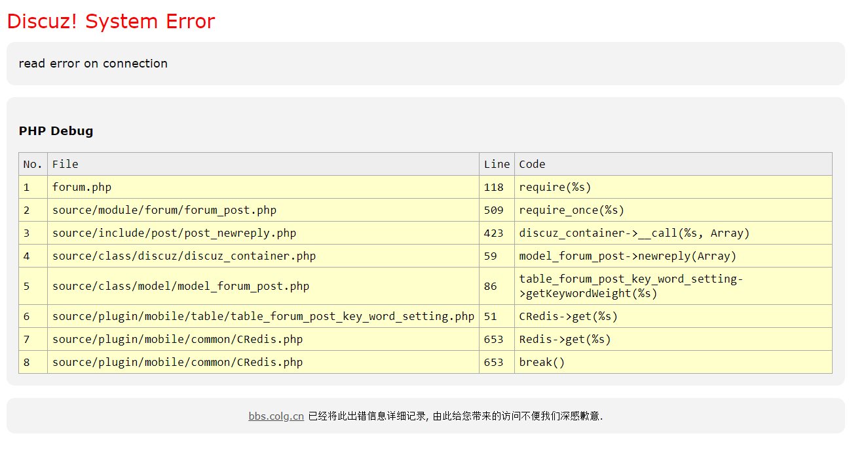Select the Redis->get(%s) code cell
Viewport: 868px width, 459px height.
coord(673,339)
